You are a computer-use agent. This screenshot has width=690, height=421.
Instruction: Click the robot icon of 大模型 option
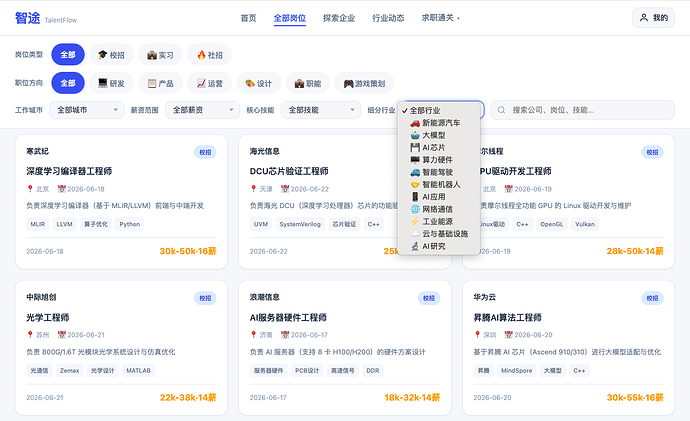(x=415, y=135)
